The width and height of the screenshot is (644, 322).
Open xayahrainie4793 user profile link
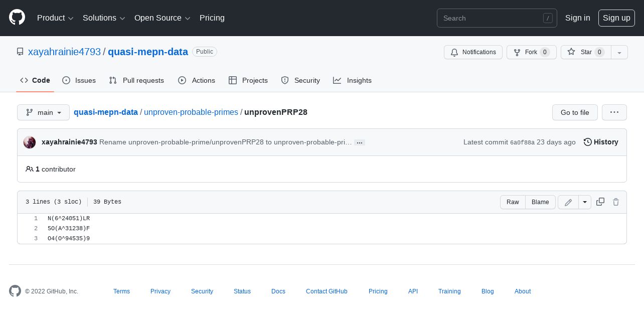click(x=64, y=52)
